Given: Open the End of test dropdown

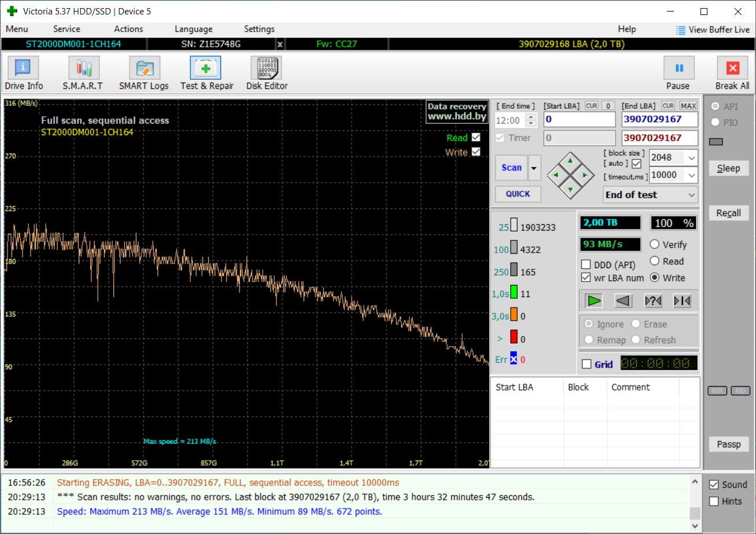Looking at the screenshot, I should pyautogui.click(x=692, y=195).
